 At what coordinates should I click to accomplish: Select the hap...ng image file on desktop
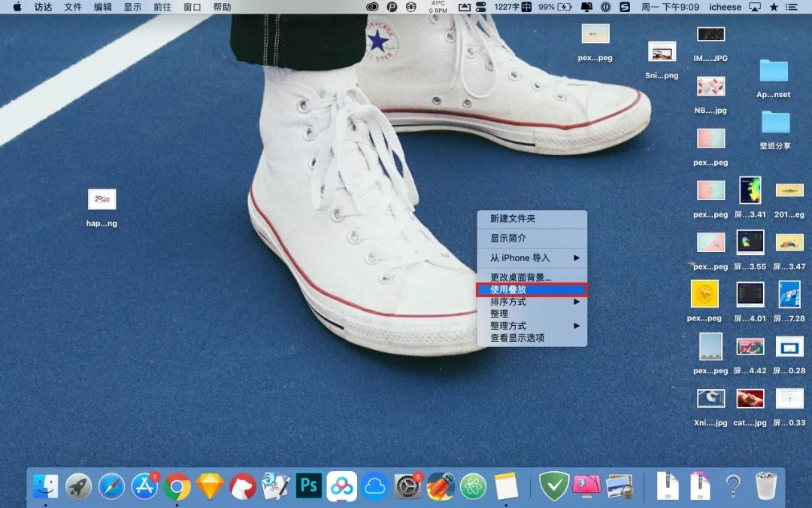(x=101, y=199)
